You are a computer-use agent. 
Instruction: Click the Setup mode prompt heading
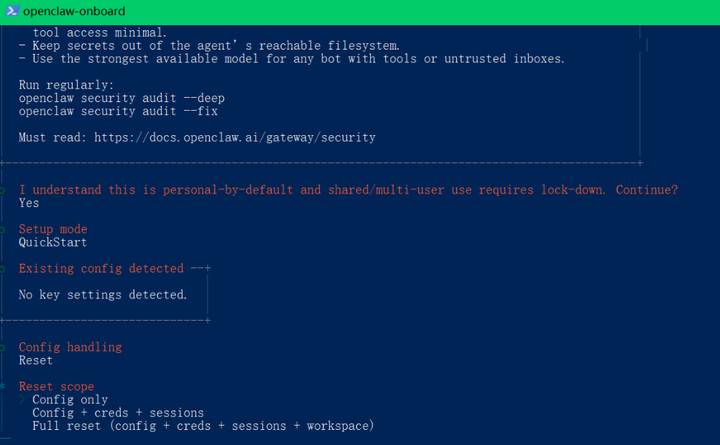53,229
